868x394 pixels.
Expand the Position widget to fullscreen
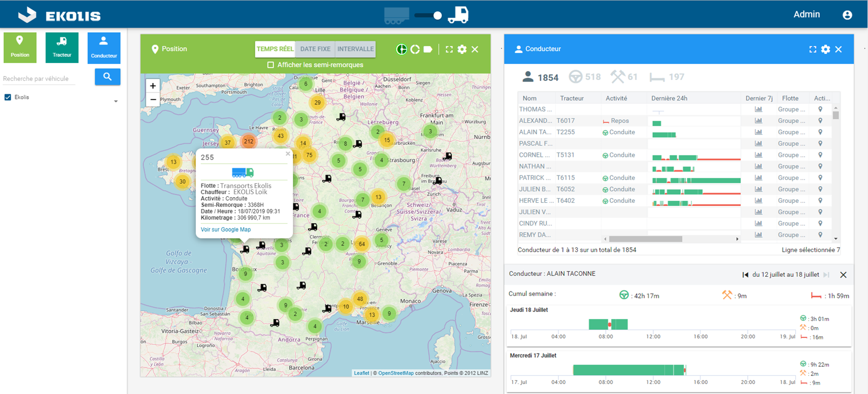449,49
